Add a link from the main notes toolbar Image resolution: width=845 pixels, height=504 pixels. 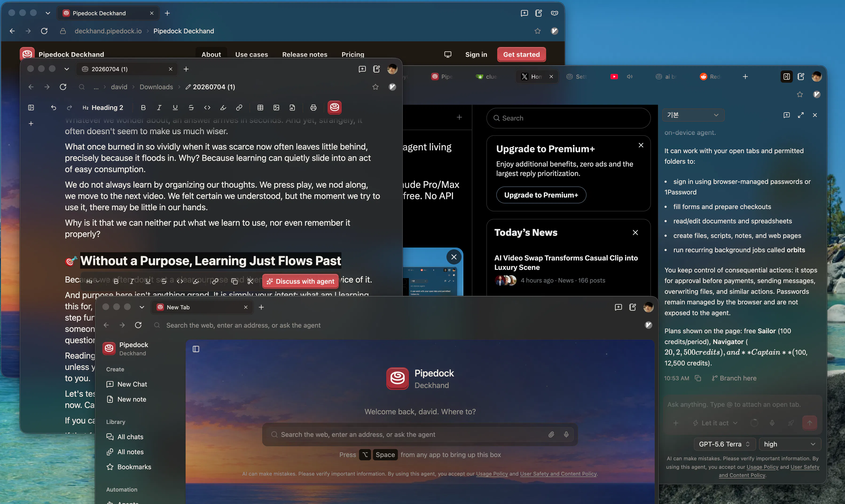pyautogui.click(x=239, y=108)
